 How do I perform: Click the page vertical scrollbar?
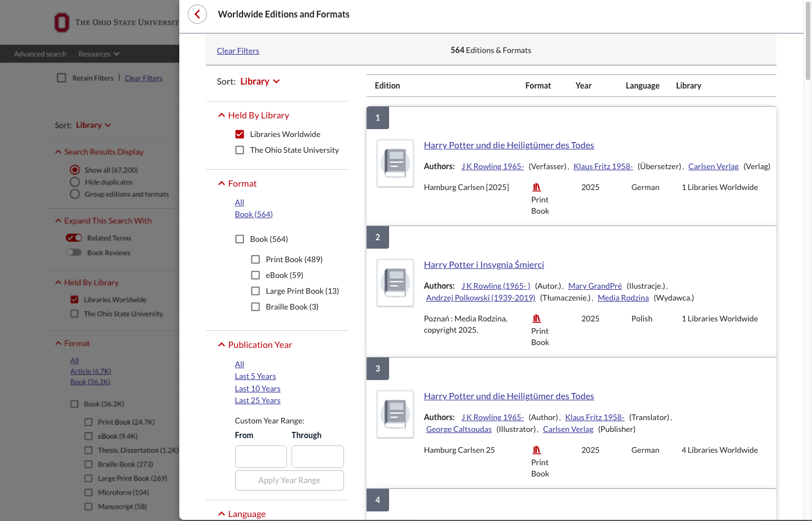pyautogui.click(x=808, y=42)
